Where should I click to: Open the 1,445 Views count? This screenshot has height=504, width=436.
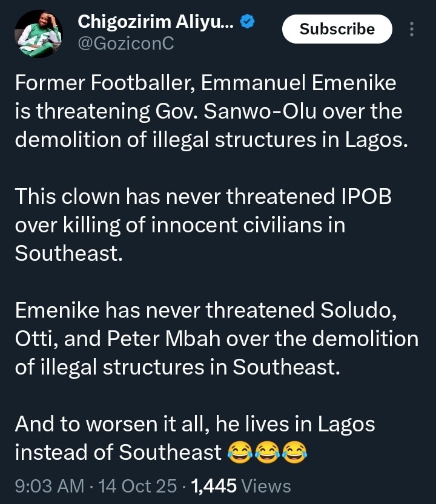pos(241,486)
